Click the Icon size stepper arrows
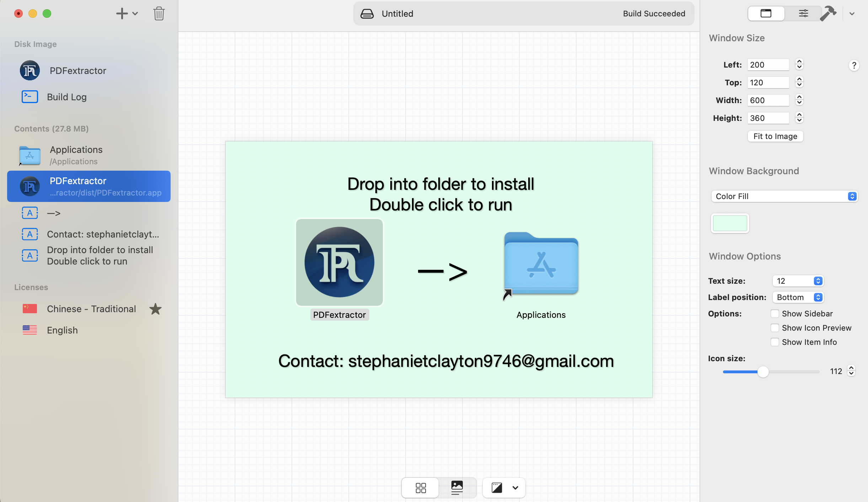This screenshot has width=868, height=502. pyautogui.click(x=851, y=371)
